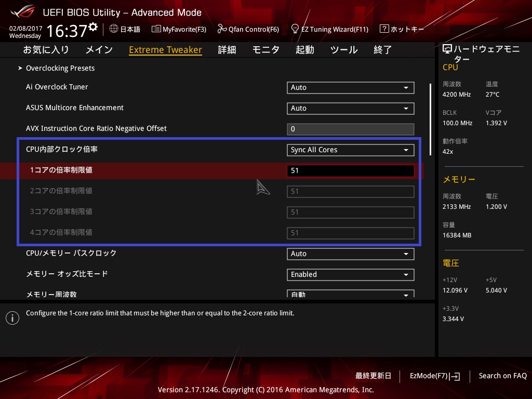Image resolution: width=532 pixels, height=399 pixels.
Task: Click the 02/08/2017 date display
Action: click(26, 29)
